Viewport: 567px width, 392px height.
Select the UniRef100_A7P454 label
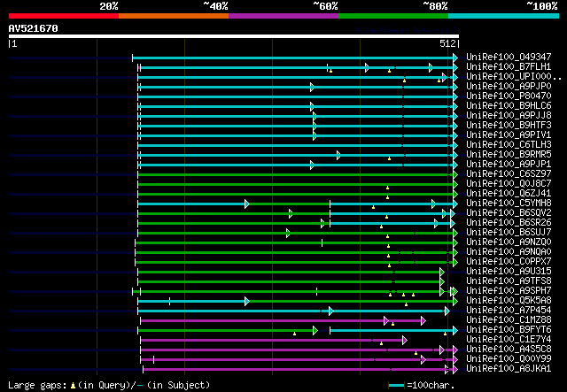pos(509,311)
